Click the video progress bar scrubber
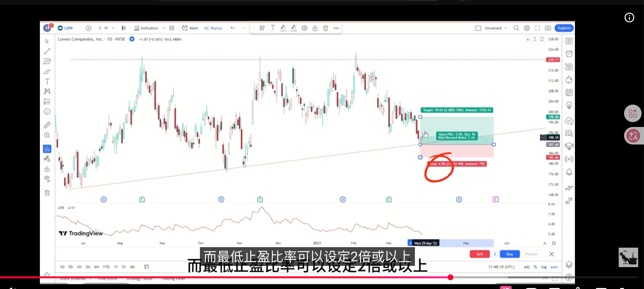Viewport: 644px width, 289px height. (x=450, y=277)
